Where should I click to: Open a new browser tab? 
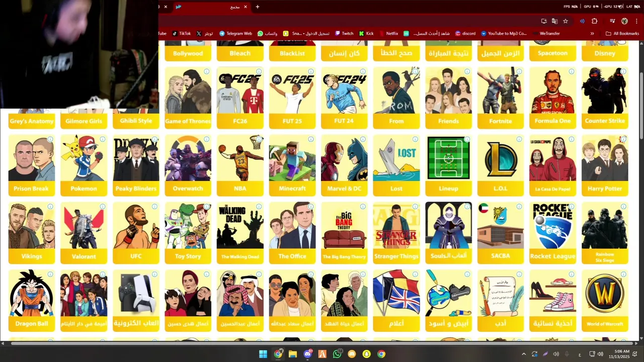click(258, 7)
